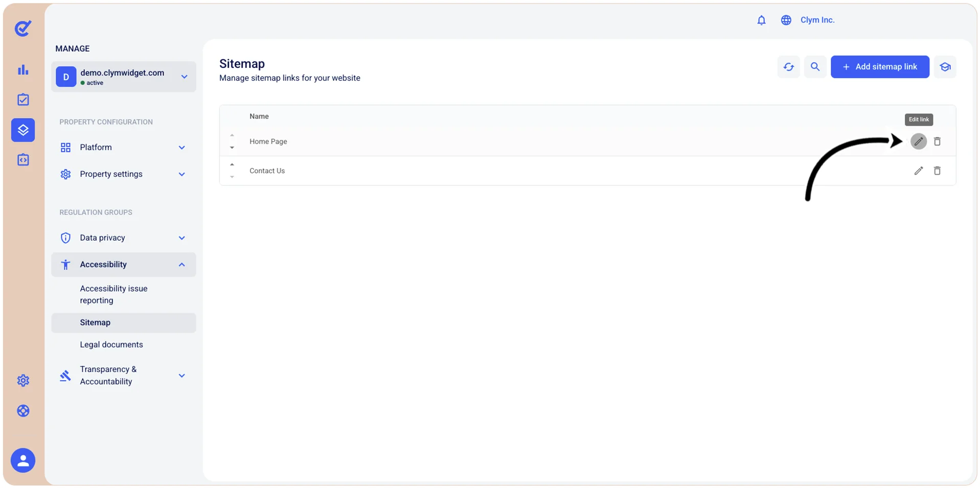Expand the Data privacy group
Image resolution: width=980 pixels, height=488 pixels.
click(x=123, y=238)
